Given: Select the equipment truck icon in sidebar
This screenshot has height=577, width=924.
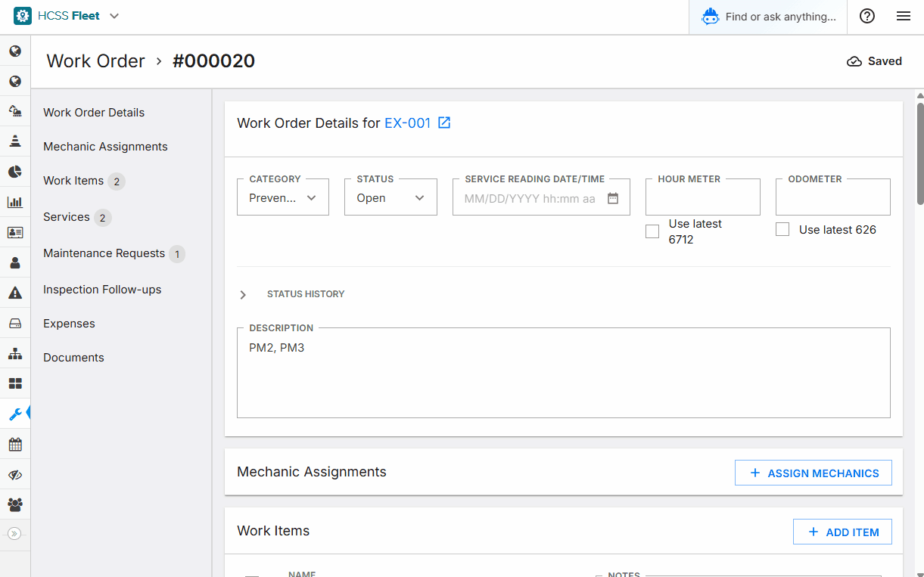Looking at the screenshot, I should point(15,110).
